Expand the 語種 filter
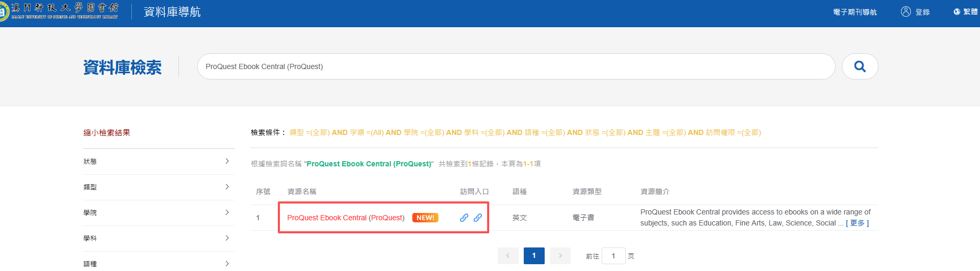 [227, 263]
